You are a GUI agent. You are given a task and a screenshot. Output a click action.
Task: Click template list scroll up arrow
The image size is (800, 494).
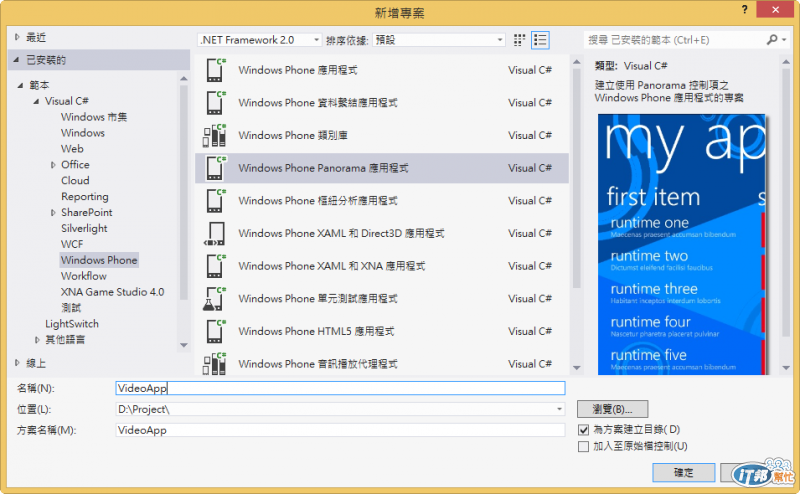[x=577, y=62]
